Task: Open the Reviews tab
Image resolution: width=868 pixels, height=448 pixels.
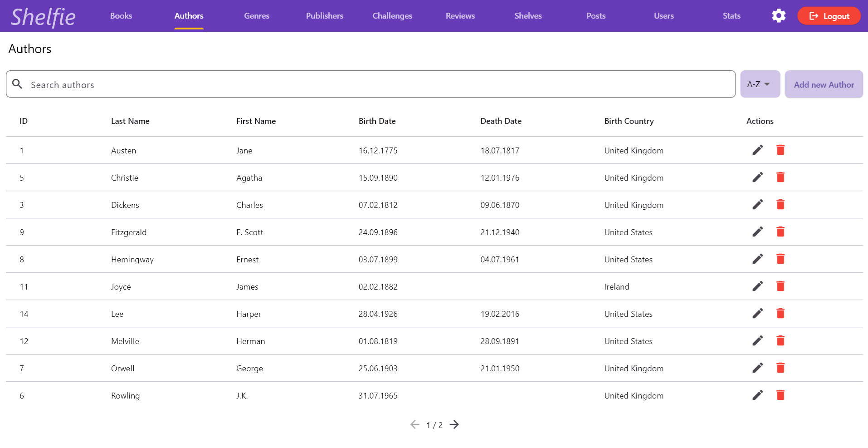Action: (460, 16)
